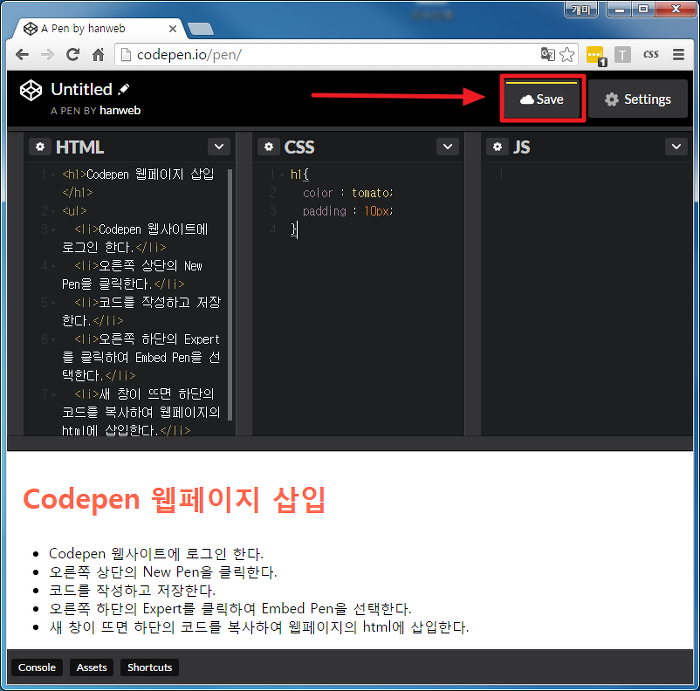
Task: Reload the current page
Action: click(x=73, y=54)
